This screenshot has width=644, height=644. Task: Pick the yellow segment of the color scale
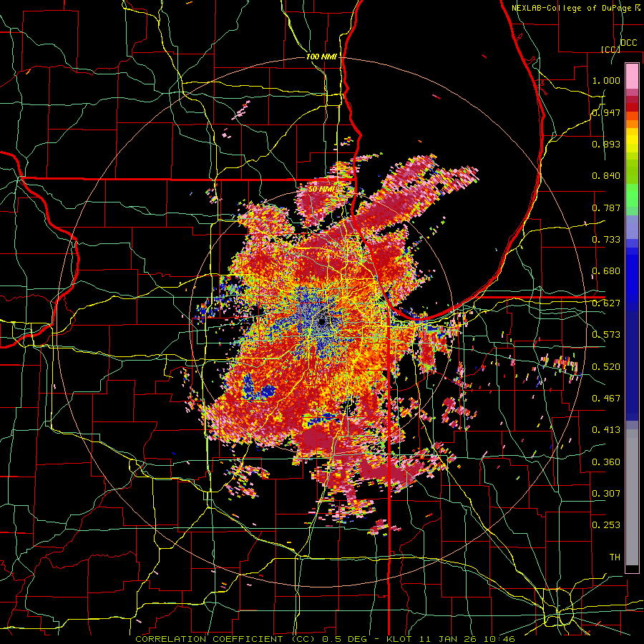coord(632,140)
